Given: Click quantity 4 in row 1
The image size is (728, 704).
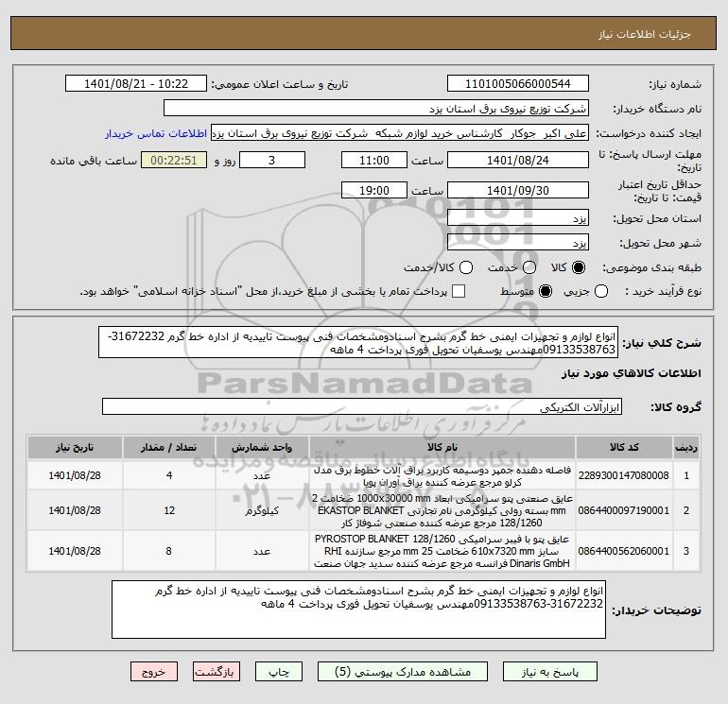Looking at the screenshot, I should point(169,475).
